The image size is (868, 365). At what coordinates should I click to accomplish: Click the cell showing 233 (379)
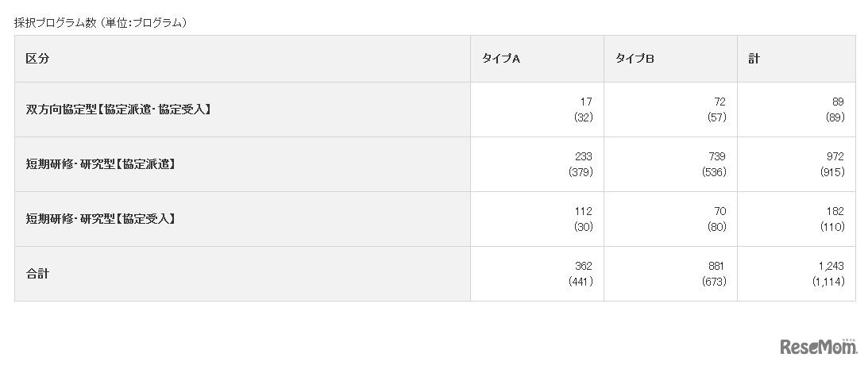click(x=581, y=164)
